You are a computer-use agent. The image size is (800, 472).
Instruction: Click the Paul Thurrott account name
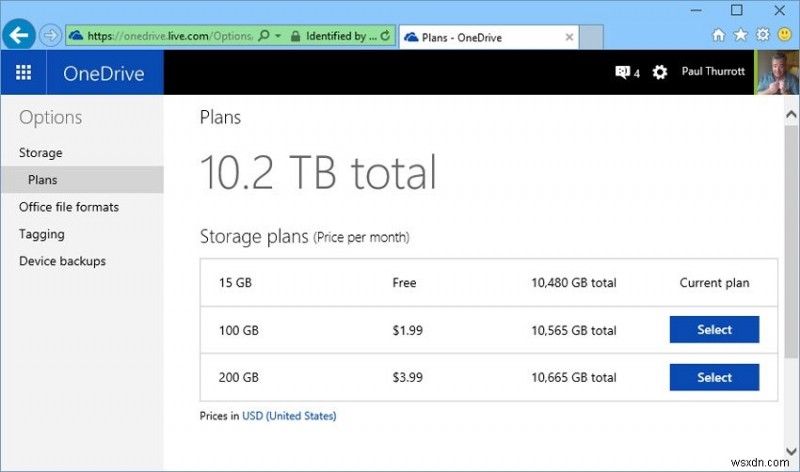(713, 71)
